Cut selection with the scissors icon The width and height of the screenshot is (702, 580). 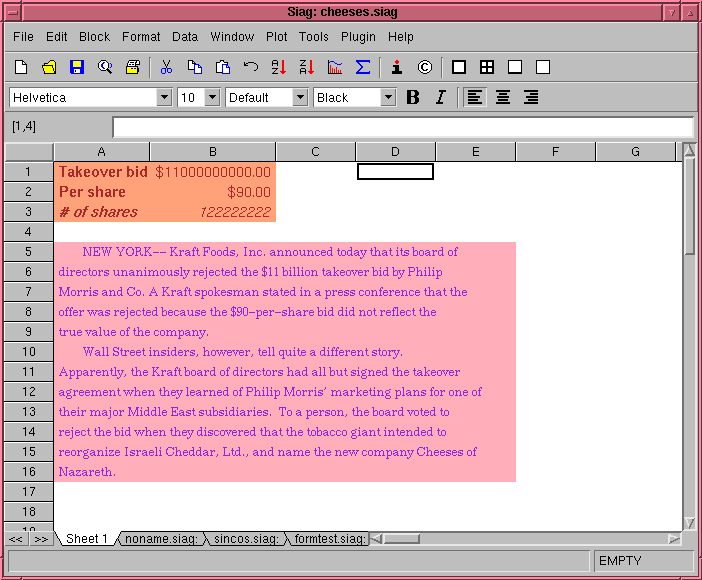pyautogui.click(x=166, y=67)
